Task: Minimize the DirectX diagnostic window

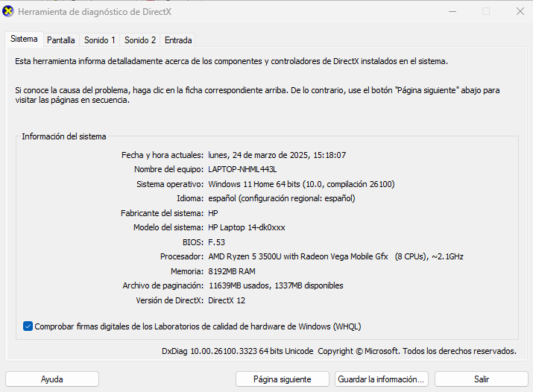Action: (452, 11)
